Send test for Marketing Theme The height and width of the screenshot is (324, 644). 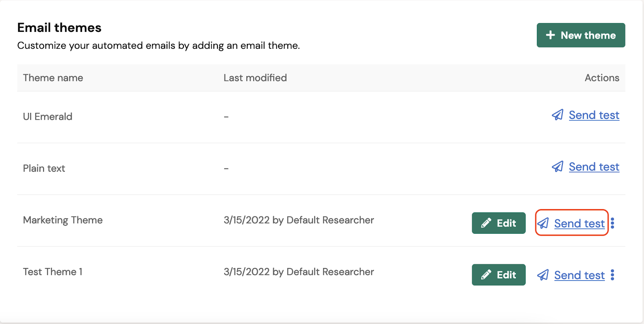pyautogui.click(x=579, y=223)
